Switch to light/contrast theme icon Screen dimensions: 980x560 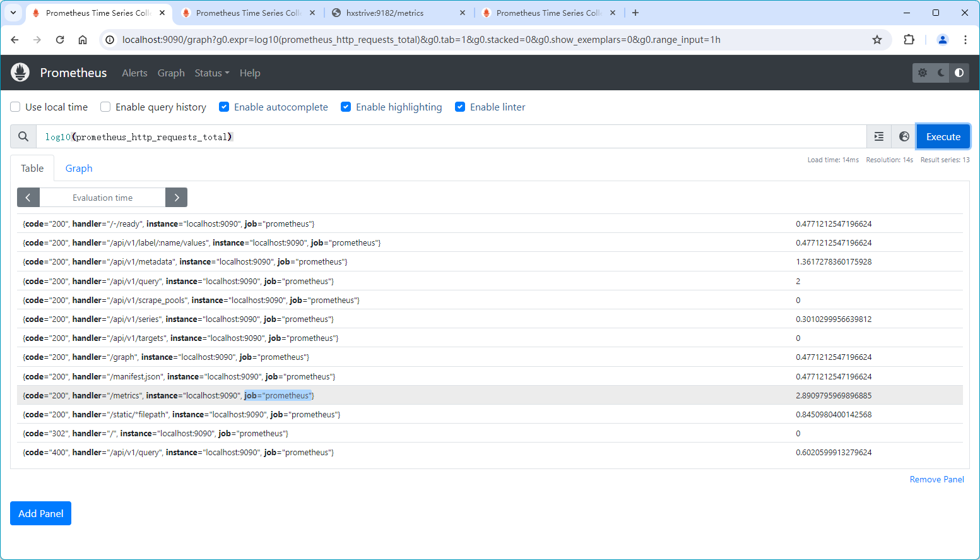pos(959,73)
